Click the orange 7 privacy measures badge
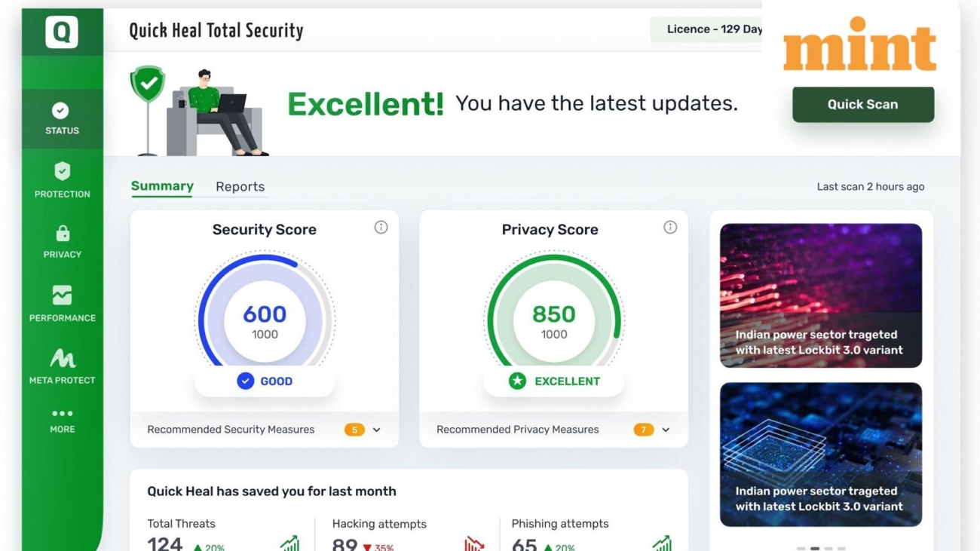The image size is (980, 551). pyautogui.click(x=644, y=430)
